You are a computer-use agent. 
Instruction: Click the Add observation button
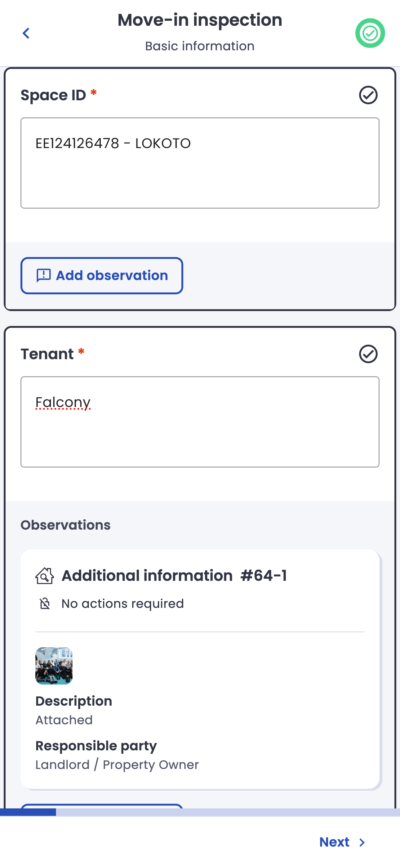pyautogui.click(x=102, y=276)
